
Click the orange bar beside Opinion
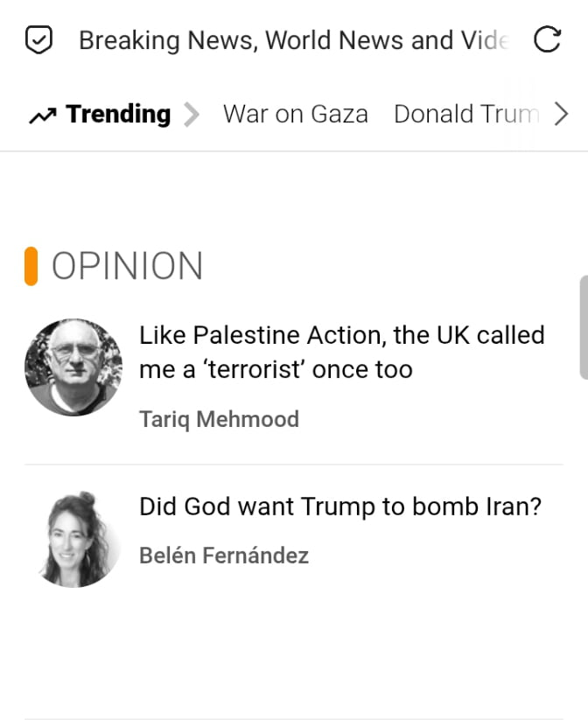pos(31,266)
